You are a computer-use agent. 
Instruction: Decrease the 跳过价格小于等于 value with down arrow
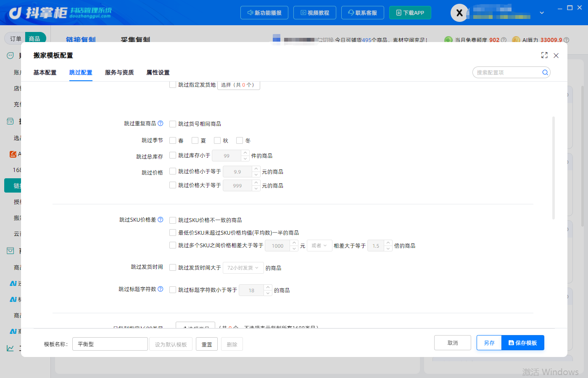256,174
